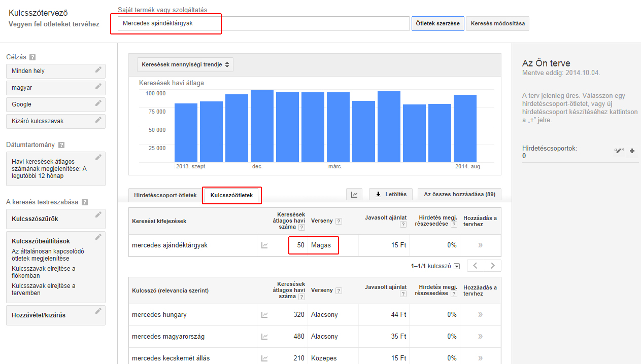Click Az összes hozzáadása (89) button
Screen dimensions: 641x364
459,194
